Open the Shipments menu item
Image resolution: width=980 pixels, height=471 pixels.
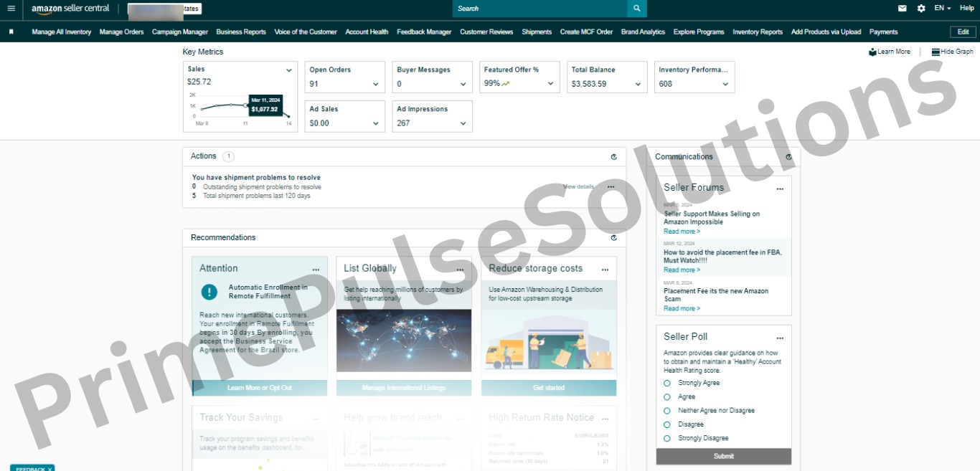click(x=537, y=32)
